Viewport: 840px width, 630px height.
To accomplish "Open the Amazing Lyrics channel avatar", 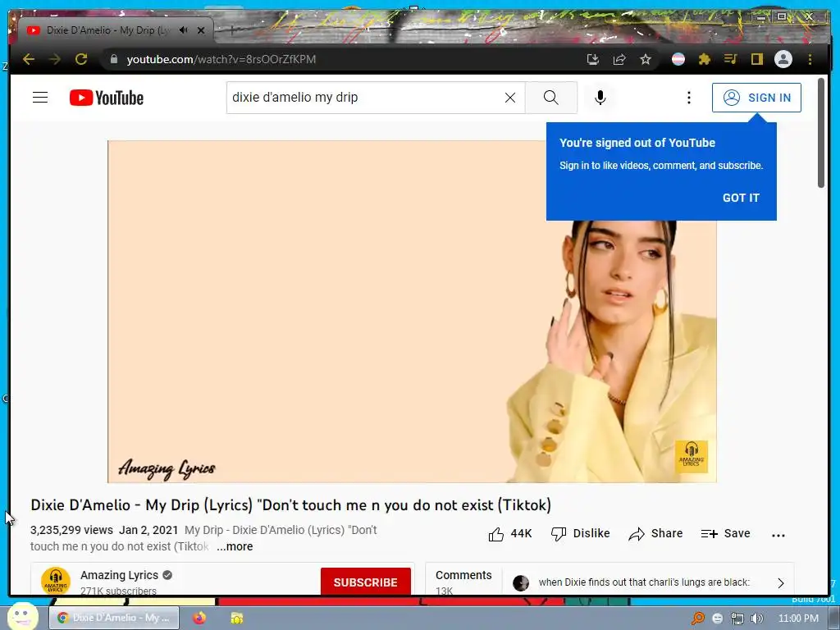I will [x=56, y=582].
